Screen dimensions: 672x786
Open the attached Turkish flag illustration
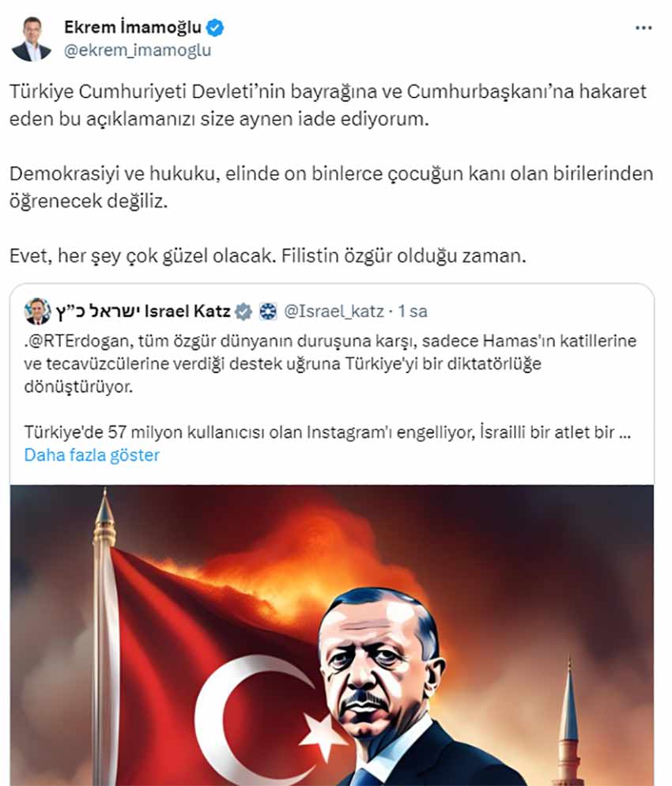[332, 635]
